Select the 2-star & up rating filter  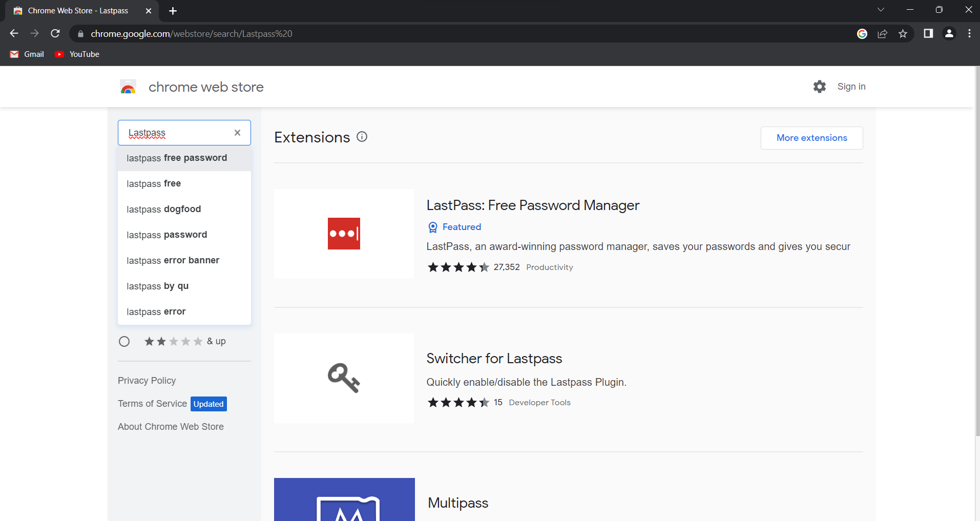point(124,341)
